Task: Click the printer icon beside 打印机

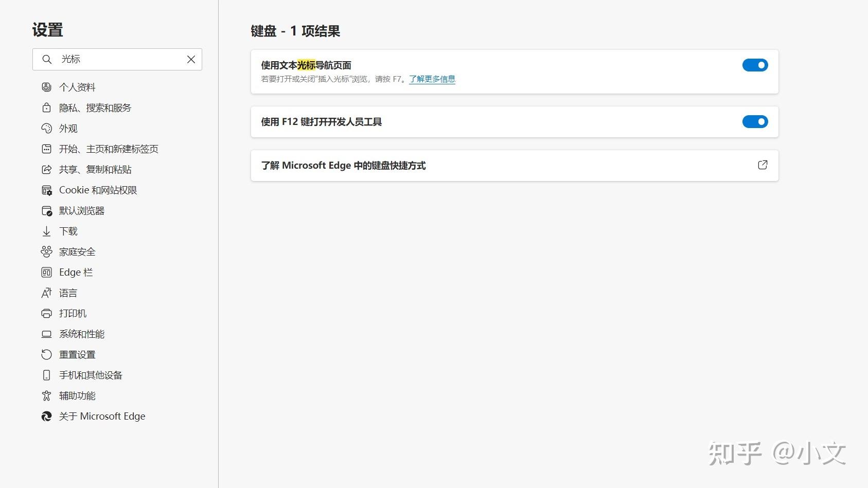Action: click(46, 313)
